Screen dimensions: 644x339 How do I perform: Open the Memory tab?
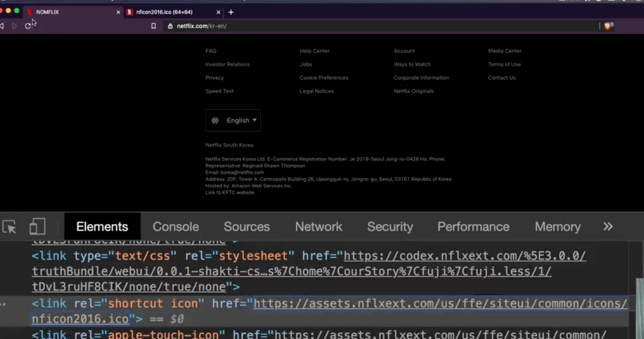(557, 227)
